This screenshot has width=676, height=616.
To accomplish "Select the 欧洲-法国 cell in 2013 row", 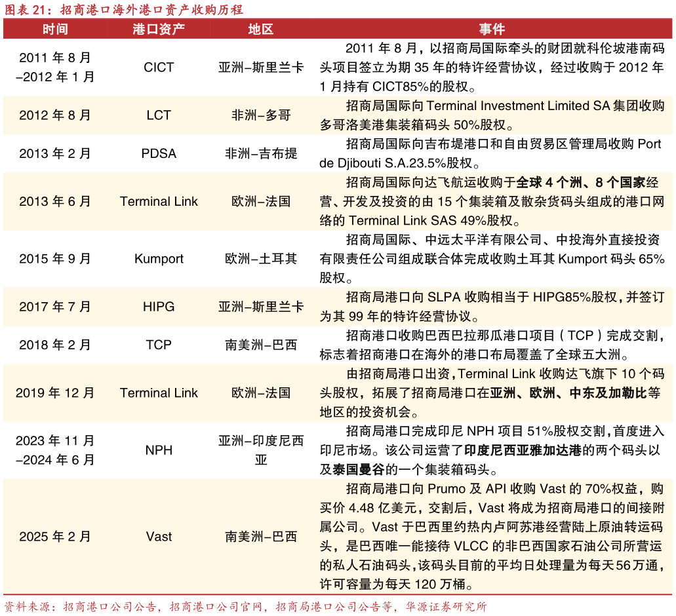I will point(261,201).
